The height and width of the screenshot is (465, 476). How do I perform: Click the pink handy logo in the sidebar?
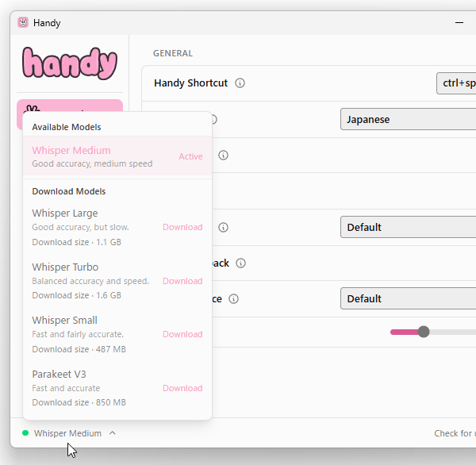[x=70, y=63]
